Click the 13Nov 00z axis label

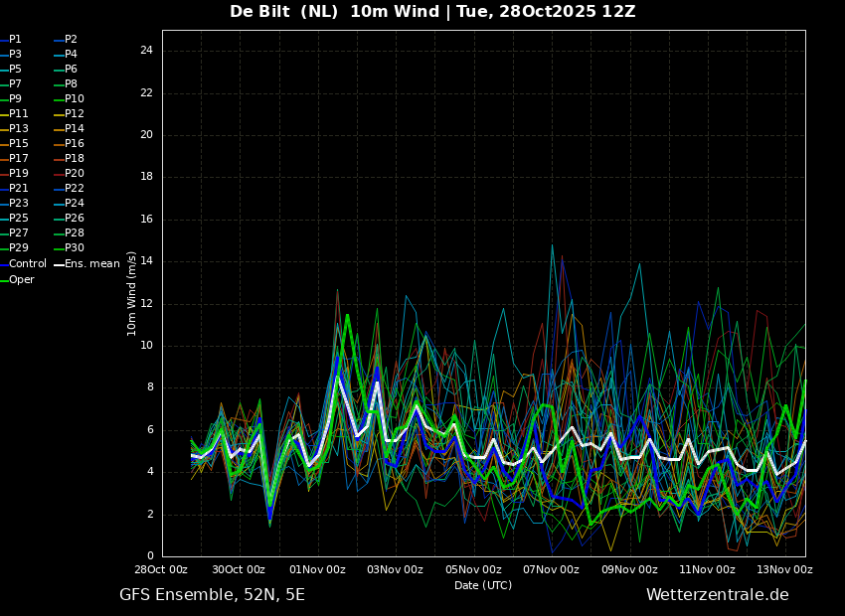tap(784, 569)
